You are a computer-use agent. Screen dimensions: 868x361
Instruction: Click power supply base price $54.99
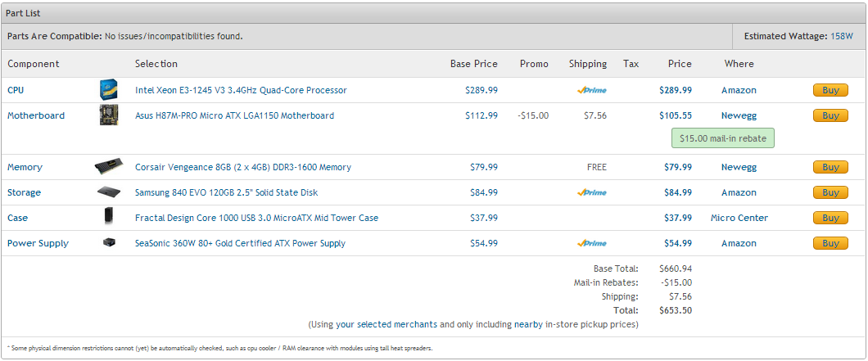point(484,244)
